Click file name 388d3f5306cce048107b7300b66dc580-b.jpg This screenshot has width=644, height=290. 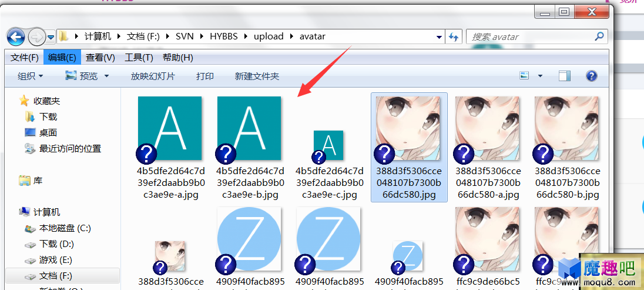(568, 182)
